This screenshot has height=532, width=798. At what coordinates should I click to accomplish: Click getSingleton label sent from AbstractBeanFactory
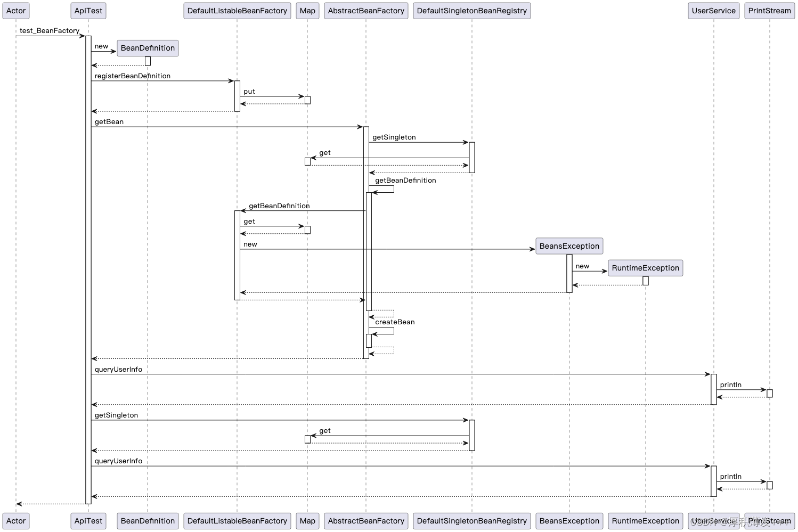click(x=394, y=137)
